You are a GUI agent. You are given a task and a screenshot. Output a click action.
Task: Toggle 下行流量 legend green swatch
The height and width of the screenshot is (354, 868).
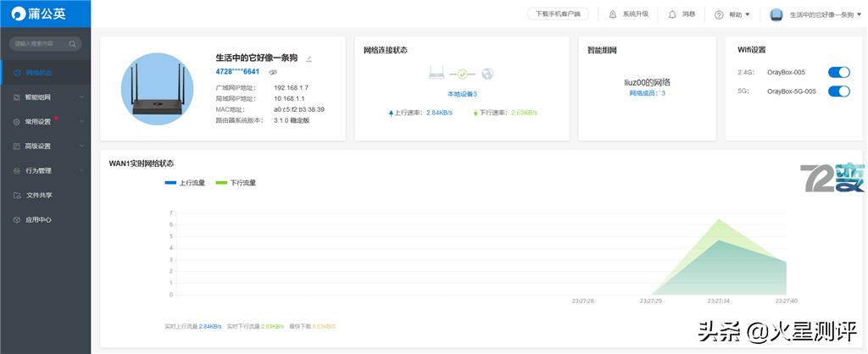point(221,183)
